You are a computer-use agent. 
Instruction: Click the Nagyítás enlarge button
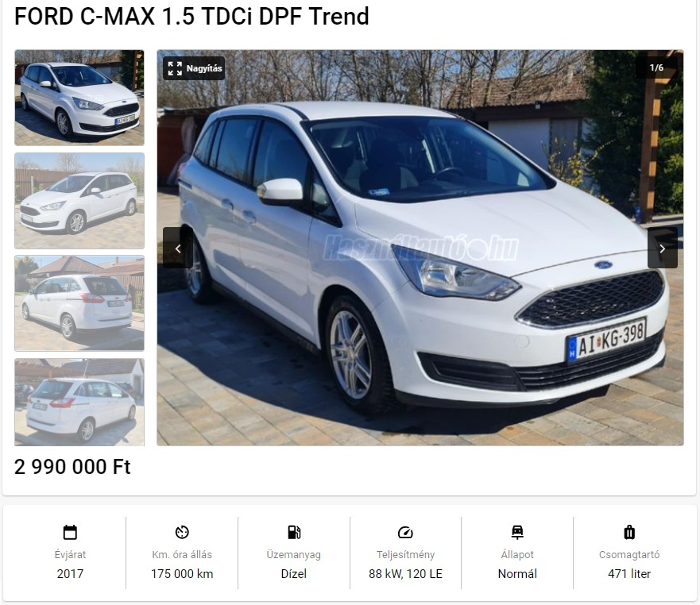[x=194, y=68]
